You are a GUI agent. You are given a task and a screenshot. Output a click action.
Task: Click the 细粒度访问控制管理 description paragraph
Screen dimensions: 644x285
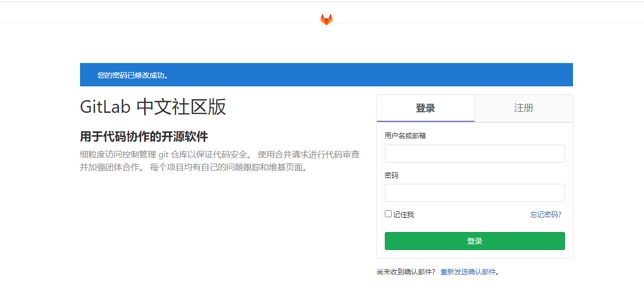point(220,161)
